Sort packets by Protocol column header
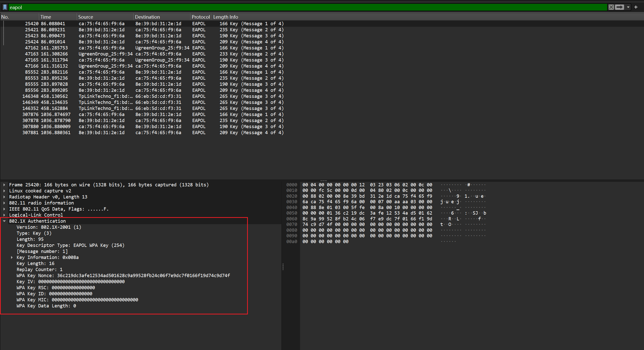Screen dimensions: 644x350 click(x=200, y=17)
